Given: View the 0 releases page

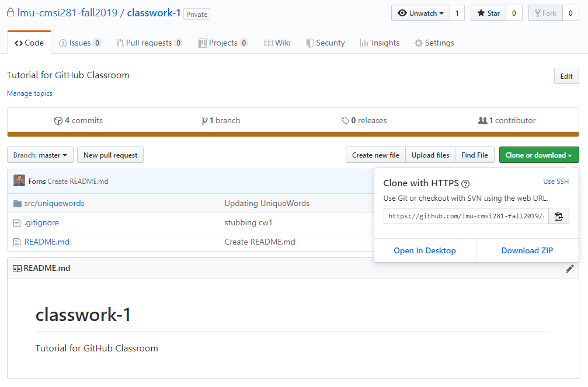Looking at the screenshot, I should click(x=364, y=120).
